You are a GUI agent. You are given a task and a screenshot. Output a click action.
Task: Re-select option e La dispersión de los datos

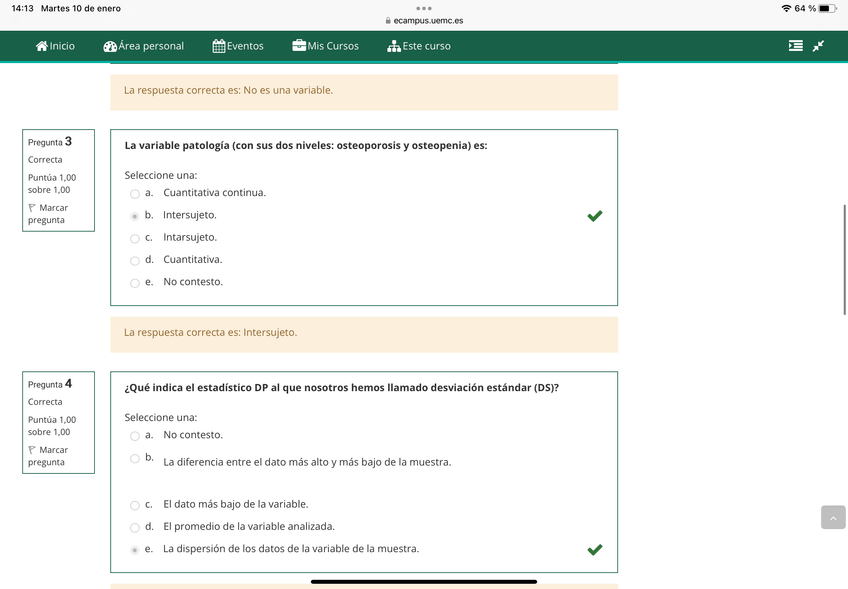(x=134, y=549)
